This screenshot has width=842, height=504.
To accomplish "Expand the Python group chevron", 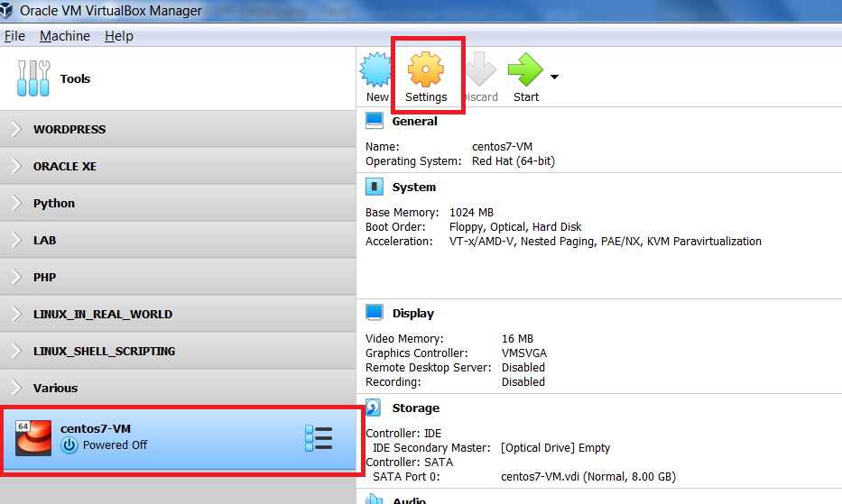I will (16, 204).
